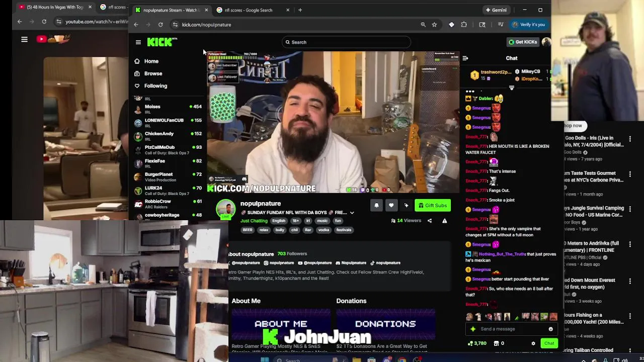Image resolution: width=644 pixels, height=362 pixels.
Task: Open YouTube hamburger menu in background window
Action: (x=24, y=39)
